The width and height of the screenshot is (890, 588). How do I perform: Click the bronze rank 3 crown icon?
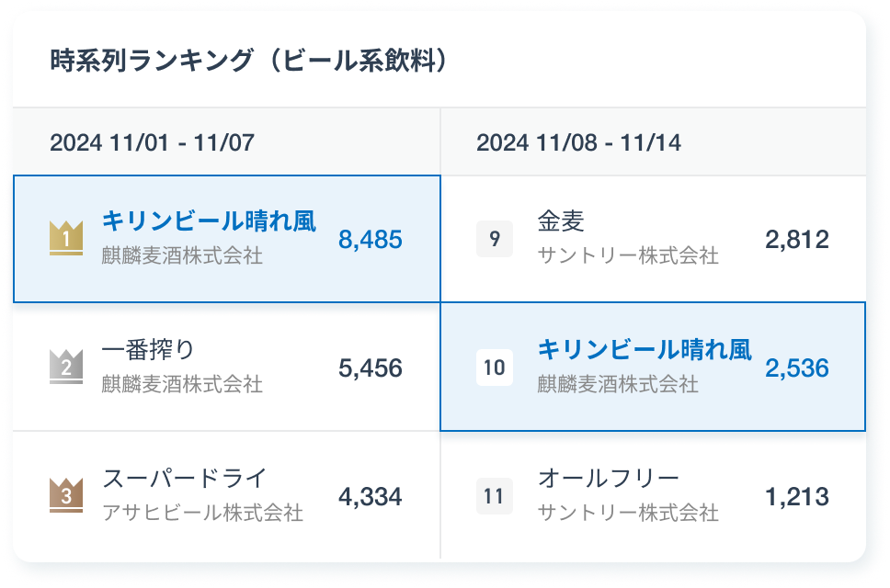click(x=66, y=495)
